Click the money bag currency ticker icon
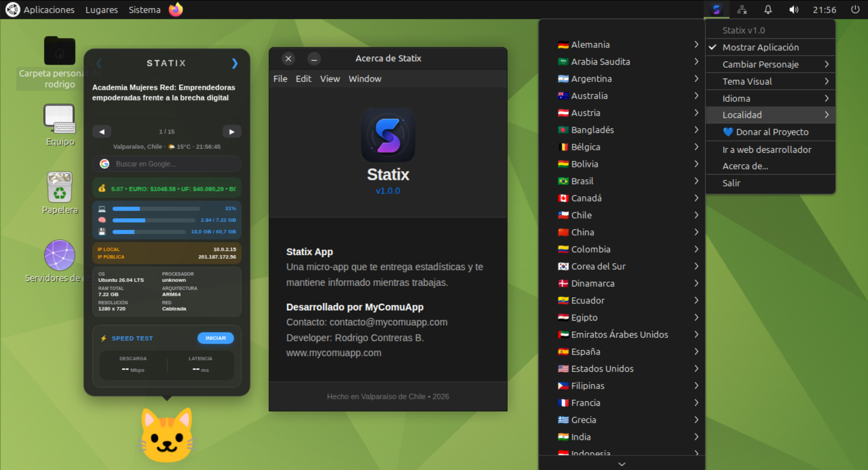The image size is (868, 470). (x=102, y=189)
